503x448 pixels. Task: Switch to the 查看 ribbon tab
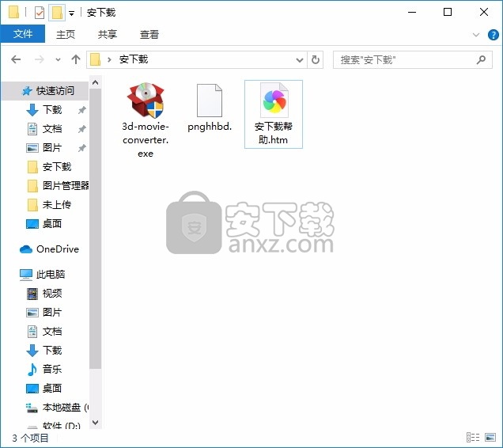149,34
